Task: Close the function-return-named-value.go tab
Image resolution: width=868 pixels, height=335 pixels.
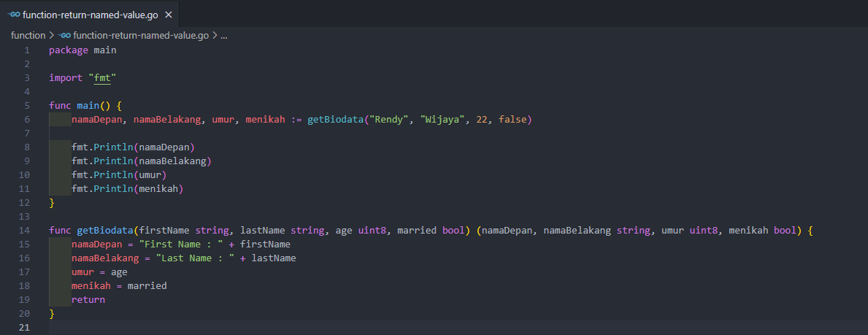Action: click(169, 15)
